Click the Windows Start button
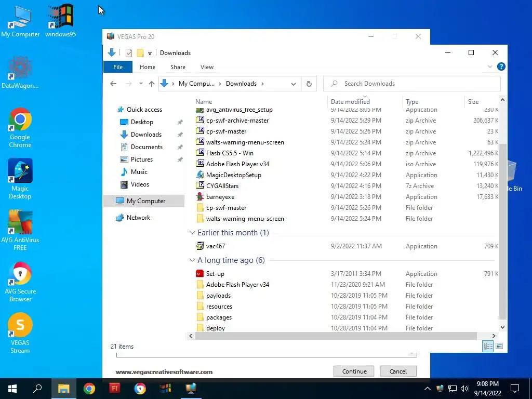This screenshot has width=532, height=399. pyautogui.click(x=12, y=389)
